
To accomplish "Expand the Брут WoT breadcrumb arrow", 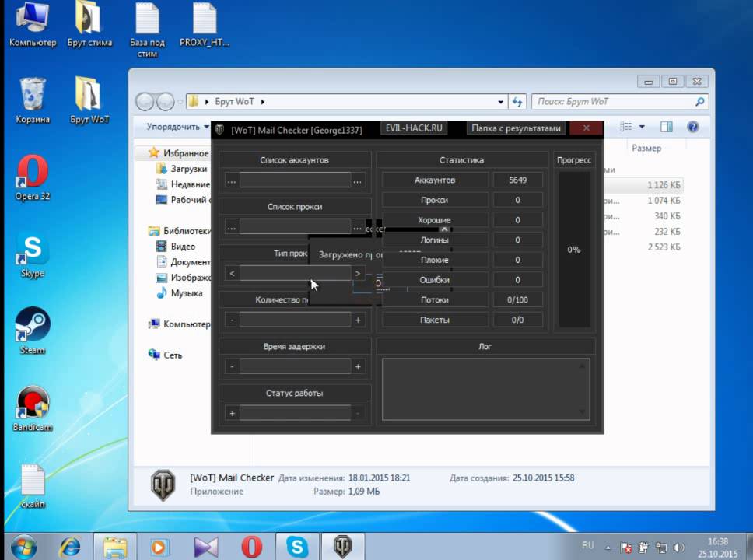I will [x=263, y=102].
